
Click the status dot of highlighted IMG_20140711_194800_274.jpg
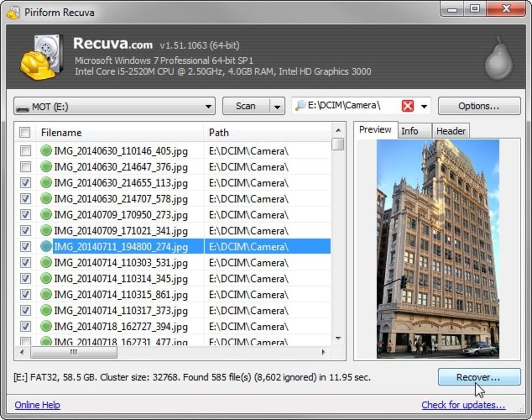(46, 246)
